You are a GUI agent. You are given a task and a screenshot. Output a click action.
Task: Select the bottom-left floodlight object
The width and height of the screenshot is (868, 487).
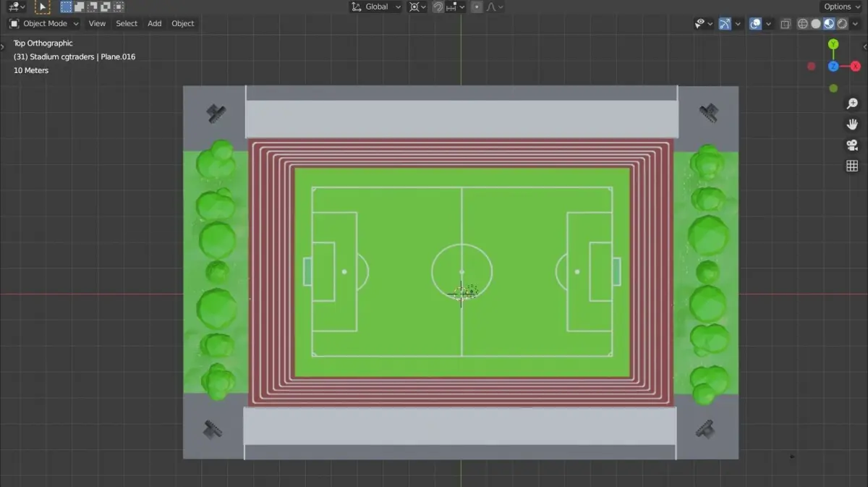coord(213,429)
